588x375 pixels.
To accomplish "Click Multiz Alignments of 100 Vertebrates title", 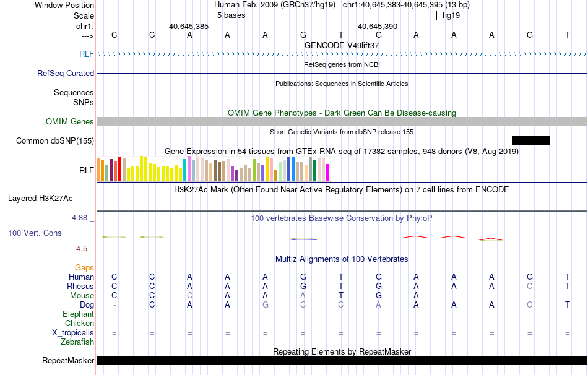I will tap(342, 259).
